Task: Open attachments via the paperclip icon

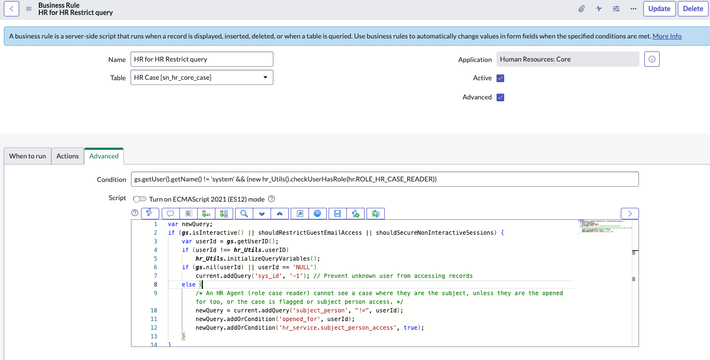Action: pyautogui.click(x=581, y=9)
